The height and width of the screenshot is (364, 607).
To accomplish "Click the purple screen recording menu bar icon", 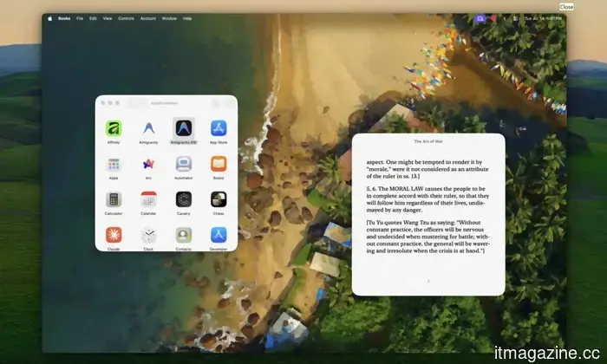I will (x=480, y=18).
